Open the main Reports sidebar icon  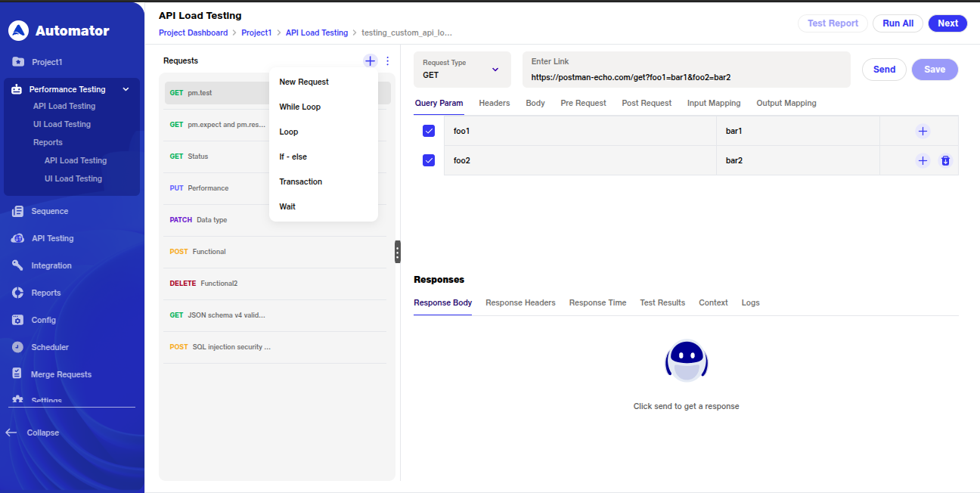(x=17, y=293)
